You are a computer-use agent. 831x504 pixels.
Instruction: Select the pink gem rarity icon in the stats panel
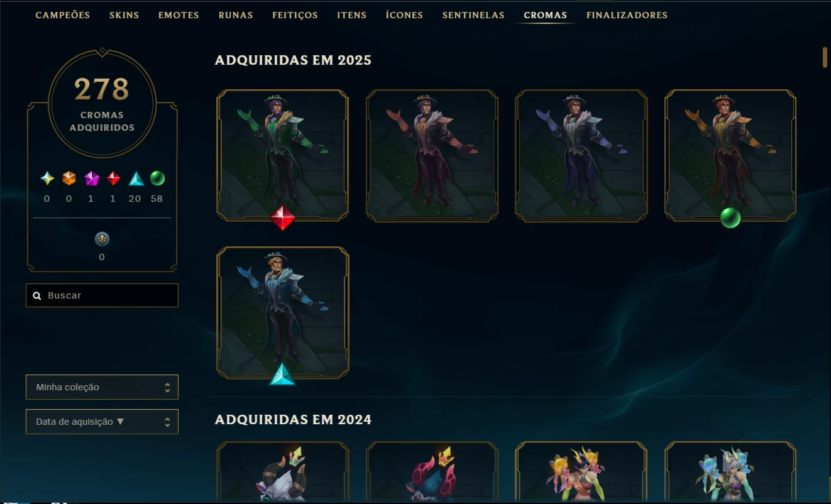click(92, 178)
